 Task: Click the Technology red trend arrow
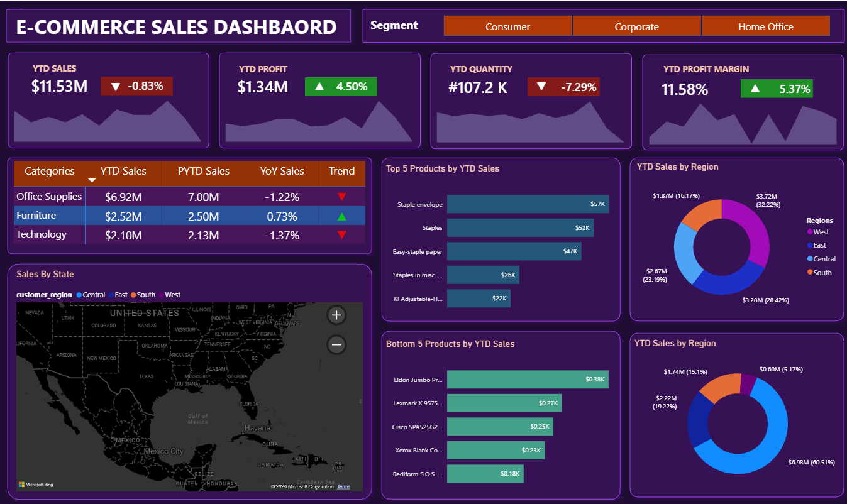coord(341,235)
